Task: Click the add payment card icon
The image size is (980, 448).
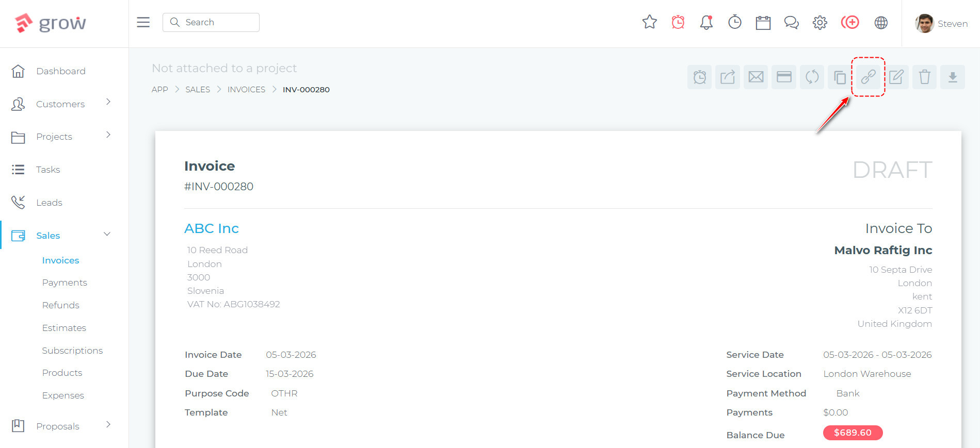Action: (784, 77)
